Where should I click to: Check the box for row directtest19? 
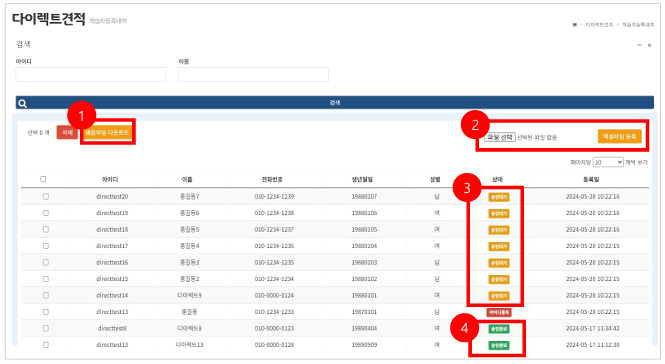(46, 213)
